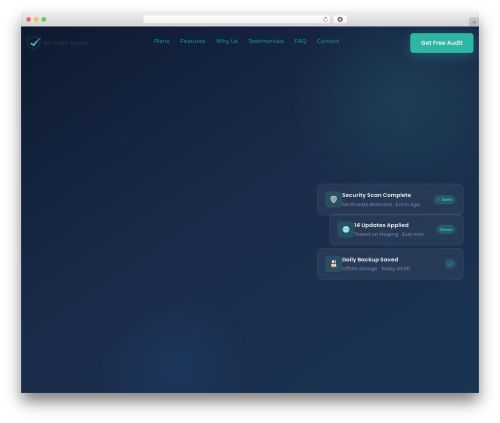Click the Done status badge
Screen dimensions: 500x423
[x=446, y=229]
